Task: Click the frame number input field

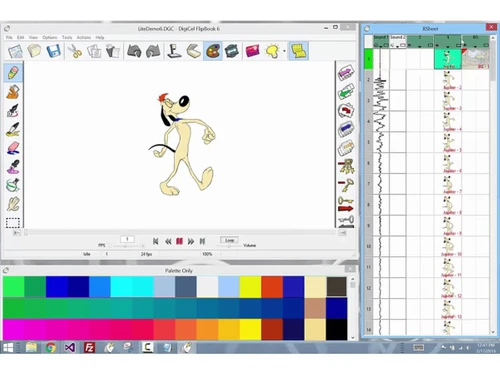Action: (x=127, y=239)
